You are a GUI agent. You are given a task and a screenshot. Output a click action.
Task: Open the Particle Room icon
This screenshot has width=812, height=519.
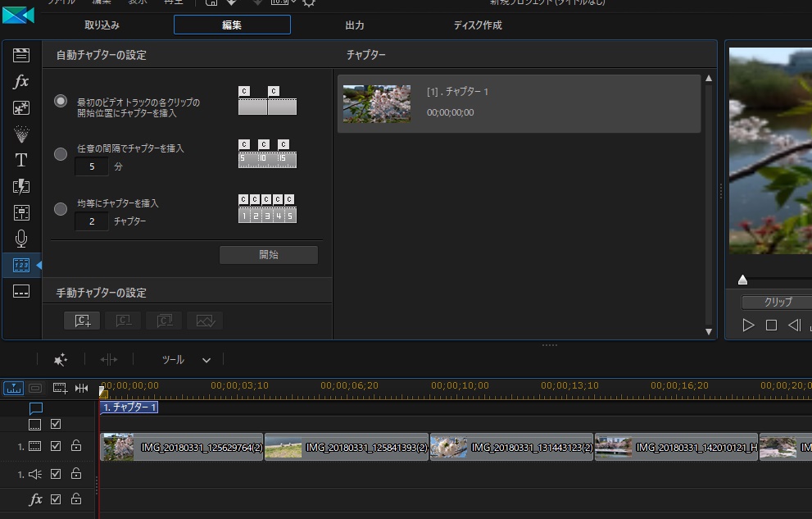coord(21,134)
